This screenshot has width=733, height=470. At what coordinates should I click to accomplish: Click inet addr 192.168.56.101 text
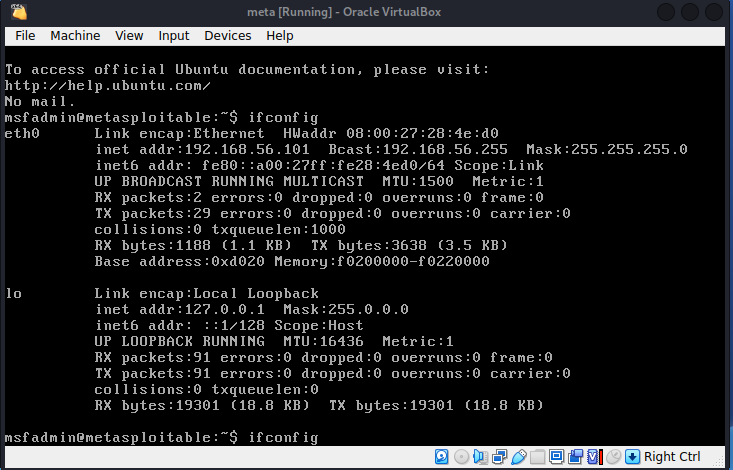(x=202, y=150)
